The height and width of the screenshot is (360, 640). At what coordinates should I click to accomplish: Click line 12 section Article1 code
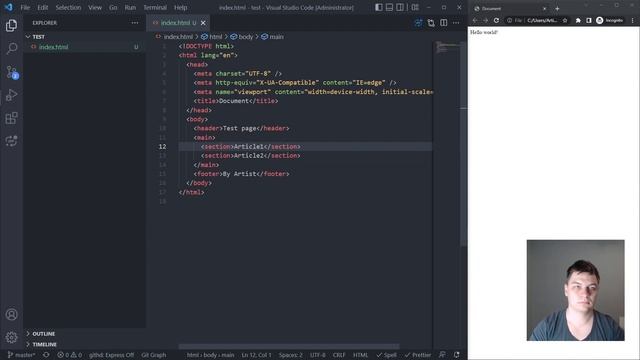pos(251,147)
